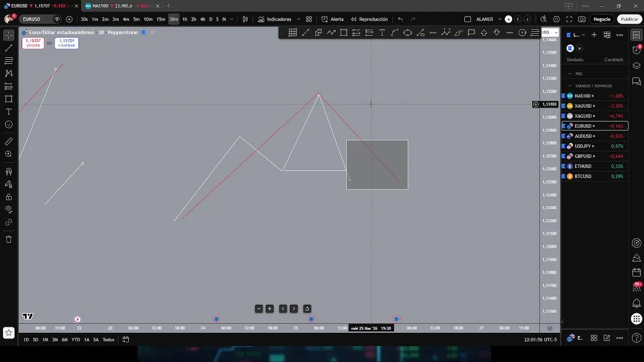Select the callout comment tool in floating toolbar
The image size is (644, 362).
pos(471,33)
